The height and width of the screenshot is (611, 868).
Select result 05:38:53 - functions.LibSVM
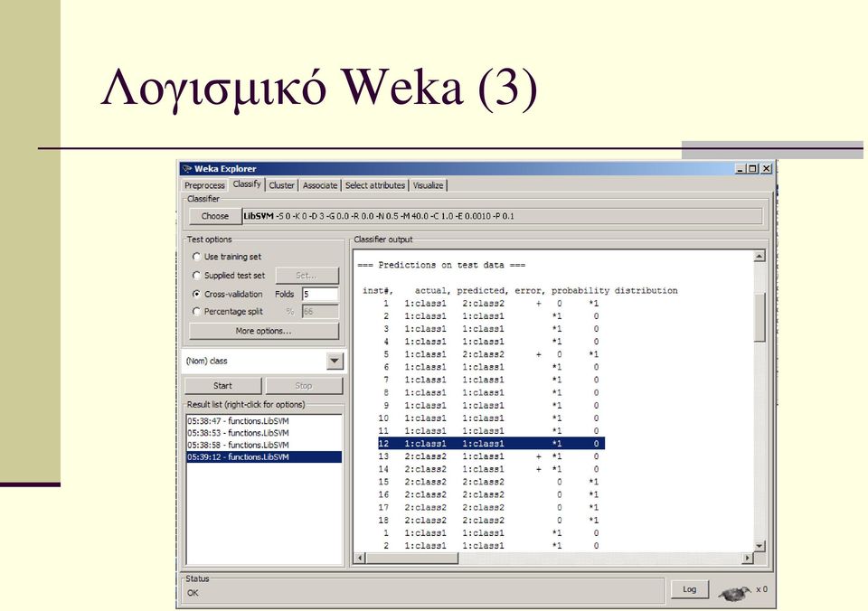(x=264, y=433)
